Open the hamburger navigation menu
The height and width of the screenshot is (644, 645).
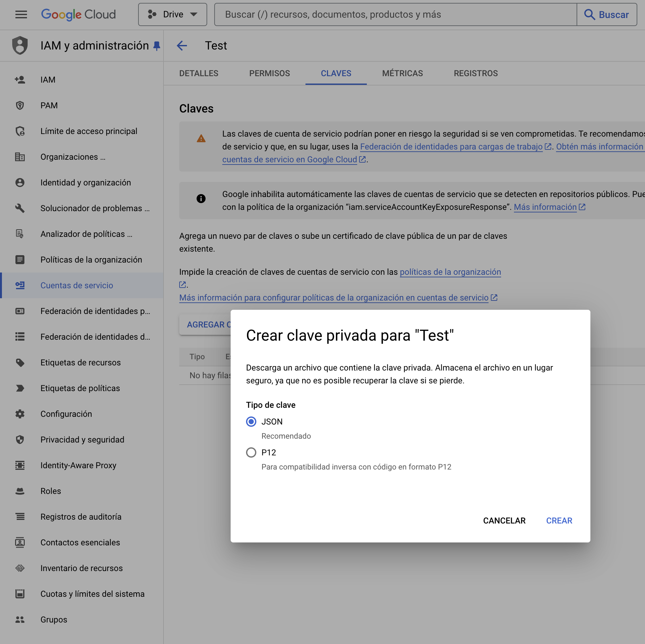[x=21, y=14]
